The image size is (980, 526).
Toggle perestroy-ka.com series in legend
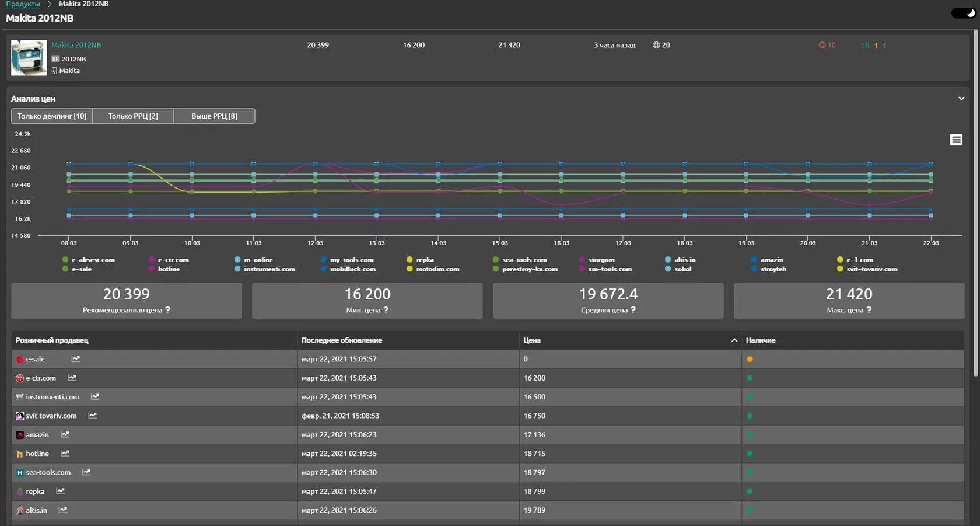(x=525, y=269)
